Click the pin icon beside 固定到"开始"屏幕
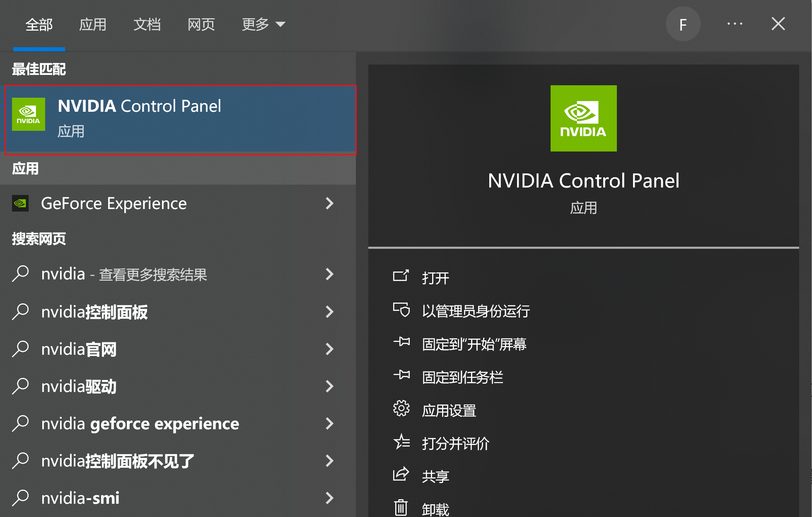The width and height of the screenshot is (812, 517). tap(401, 342)
